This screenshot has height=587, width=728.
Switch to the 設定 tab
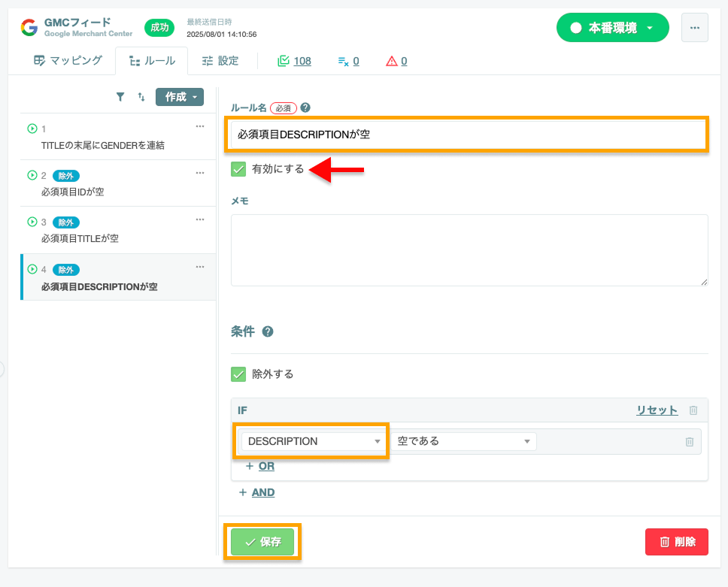click(x=220, y=61)
